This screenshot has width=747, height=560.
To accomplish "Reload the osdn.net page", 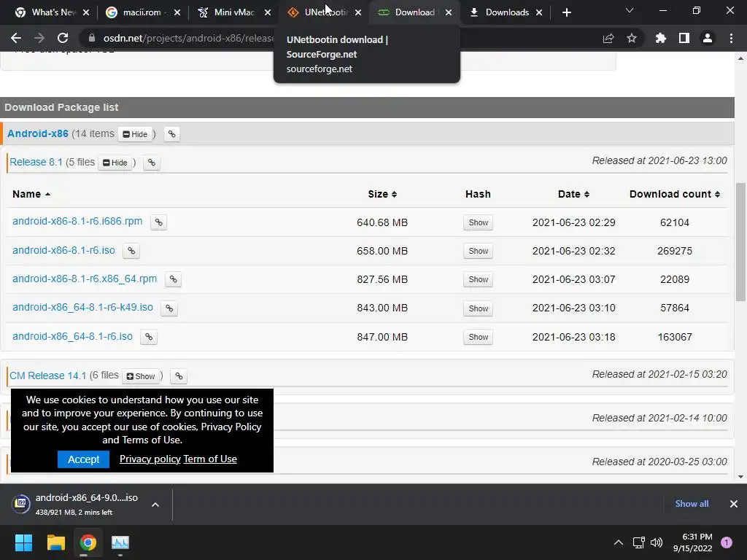I will coord(63,38).
